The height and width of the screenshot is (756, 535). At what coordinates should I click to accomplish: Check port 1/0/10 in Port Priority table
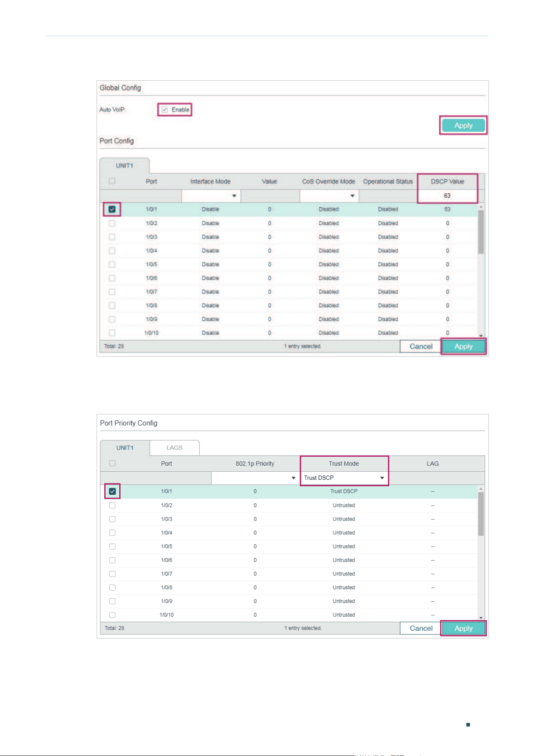112,615
